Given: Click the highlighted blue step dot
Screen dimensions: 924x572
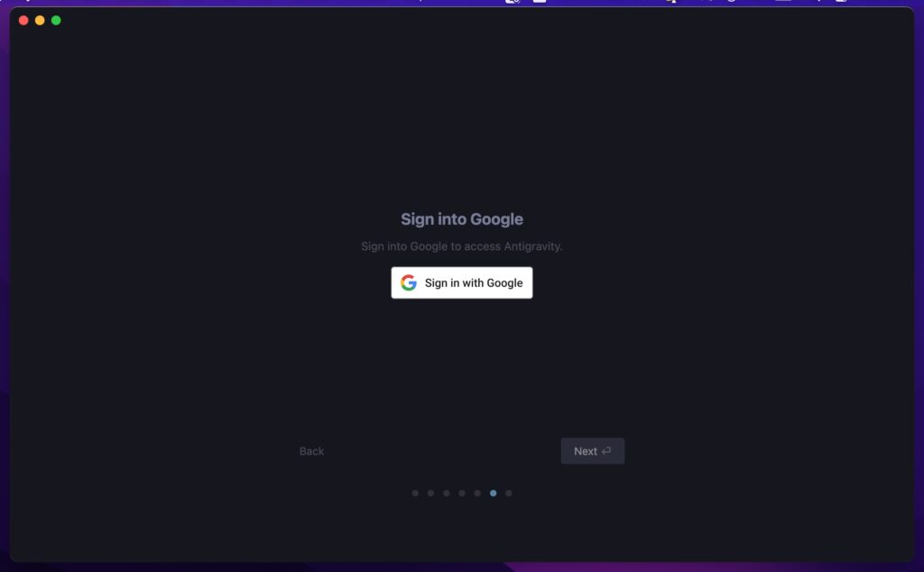Looking at the screenshot, I should 494,494.
